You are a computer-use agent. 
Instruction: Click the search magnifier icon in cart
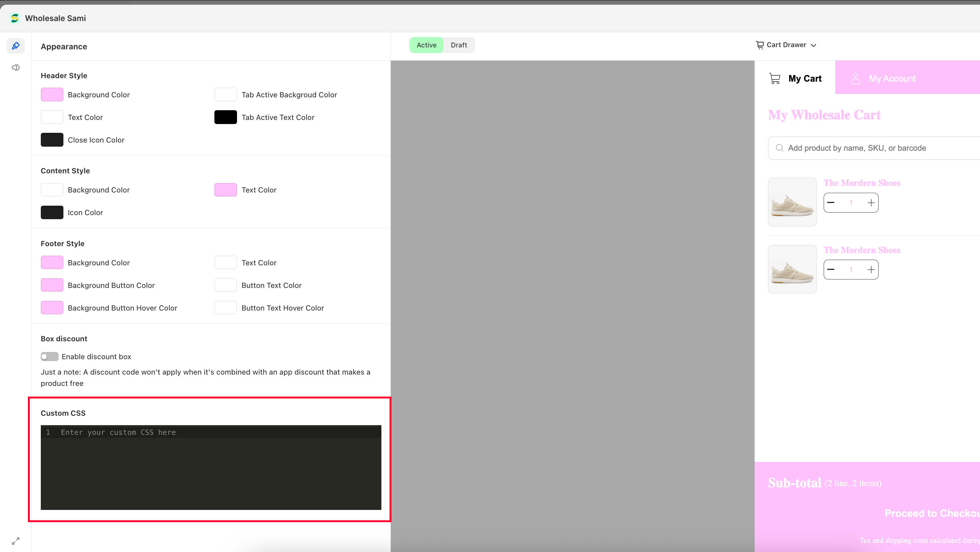(x=779, y=148)
